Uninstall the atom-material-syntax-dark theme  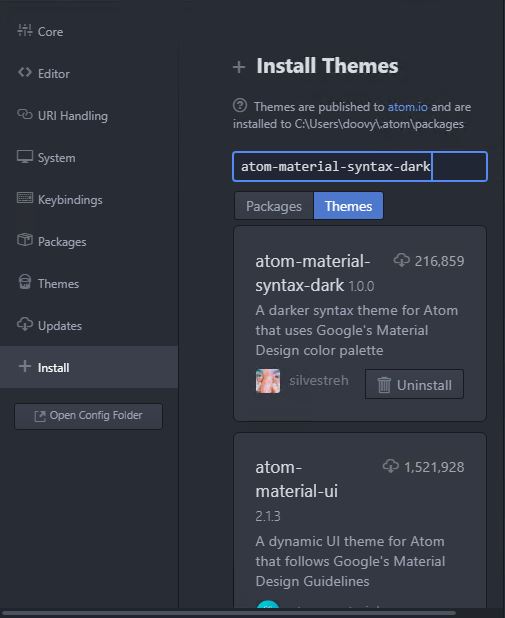(414, 384)
